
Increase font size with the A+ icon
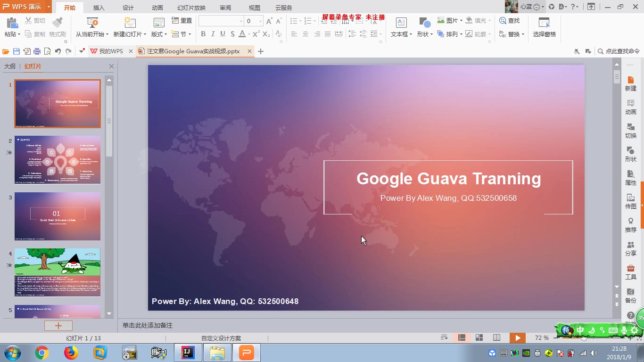coord(269,21)
